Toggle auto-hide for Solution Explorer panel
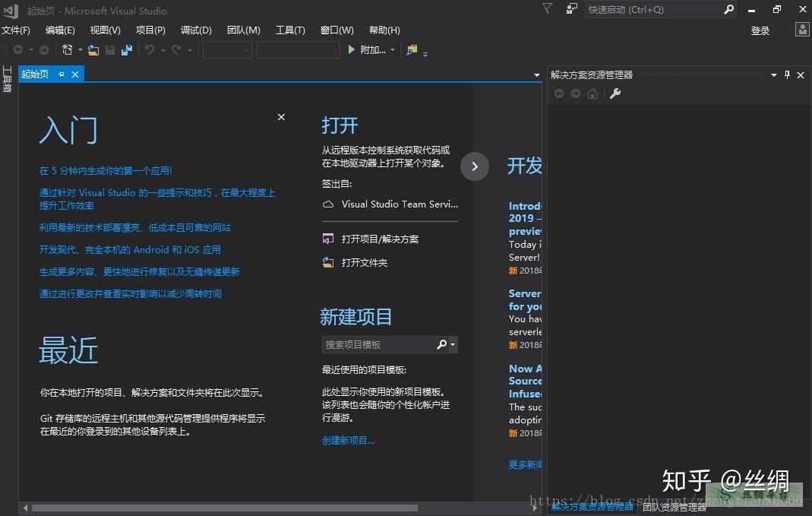Screen dimensions: 812x516 (787, 74)
